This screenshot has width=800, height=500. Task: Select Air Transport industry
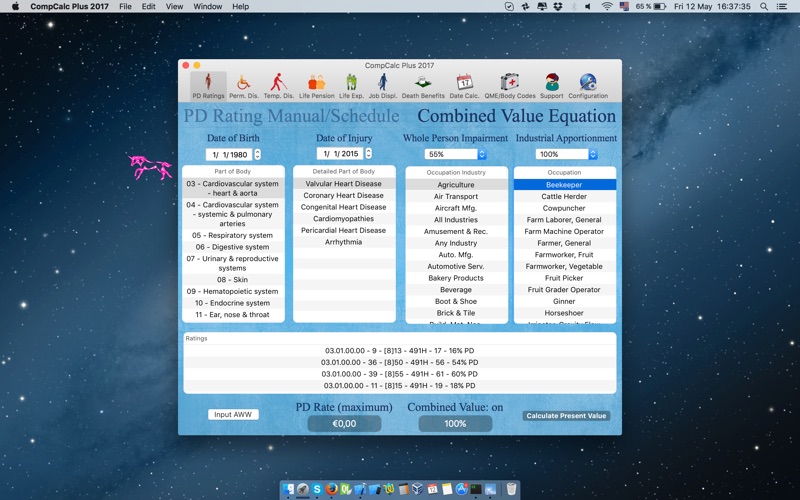[456, 196]
